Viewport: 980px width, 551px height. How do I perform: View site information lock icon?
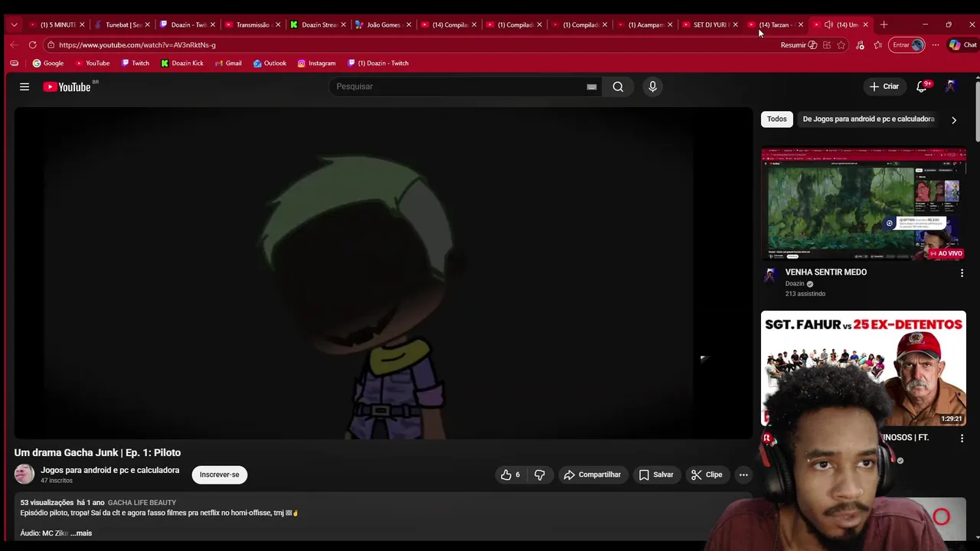point(51,45)
